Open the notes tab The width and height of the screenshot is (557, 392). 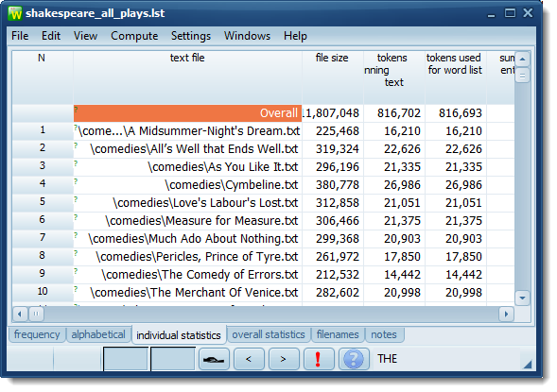tap(384, 334)
